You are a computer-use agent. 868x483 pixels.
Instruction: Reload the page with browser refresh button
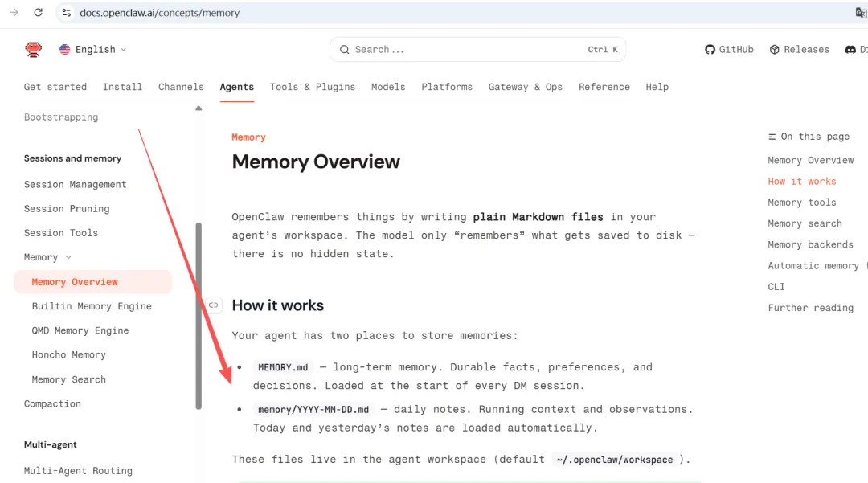click(39, 12)
